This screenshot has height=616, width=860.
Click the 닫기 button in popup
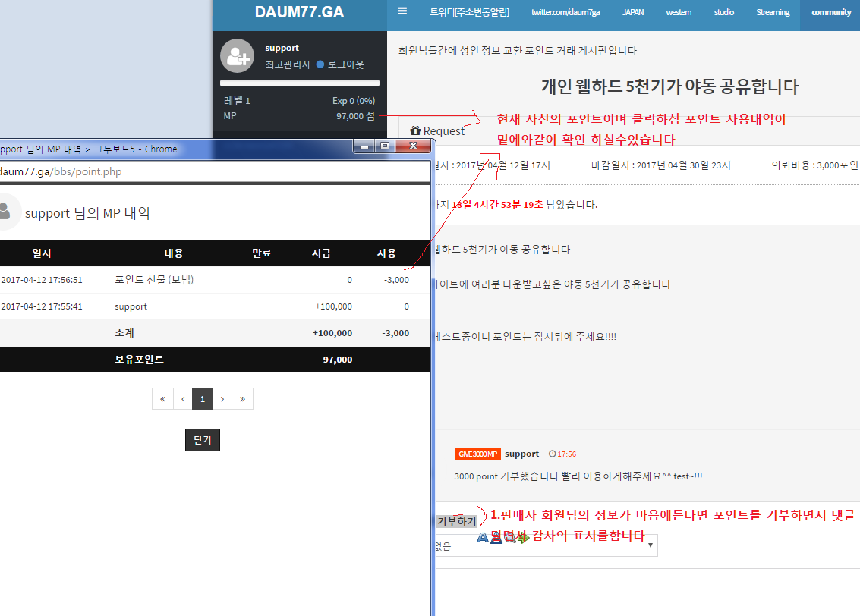(203, 439)
